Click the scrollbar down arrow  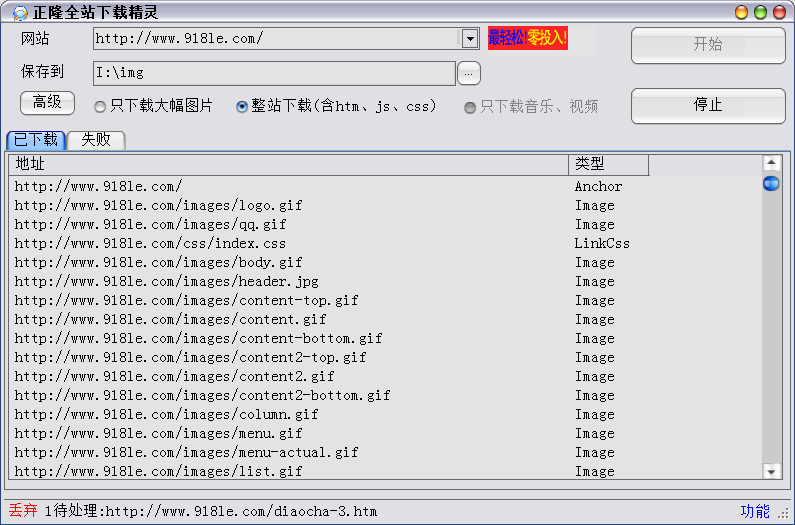click(771, 472)
